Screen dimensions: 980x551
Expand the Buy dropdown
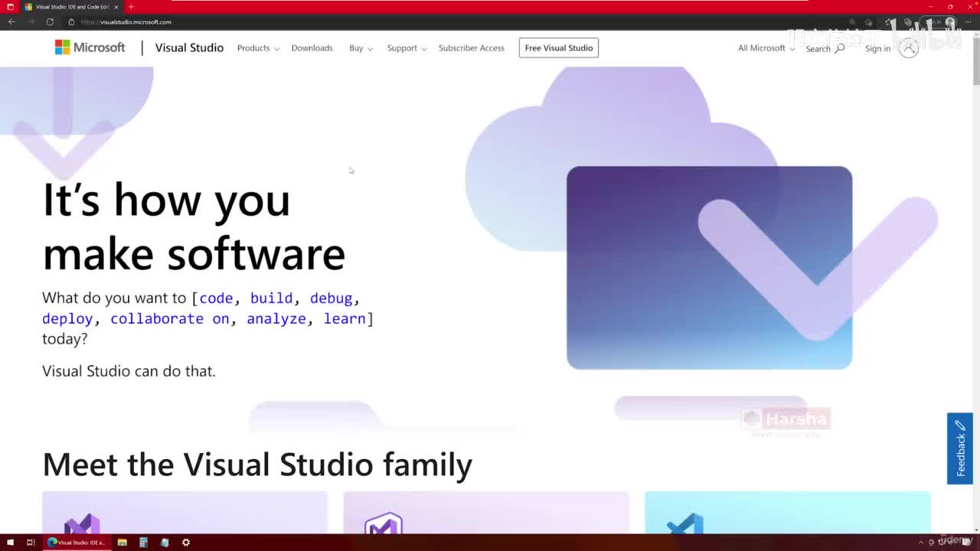click(x=361, y=48)
